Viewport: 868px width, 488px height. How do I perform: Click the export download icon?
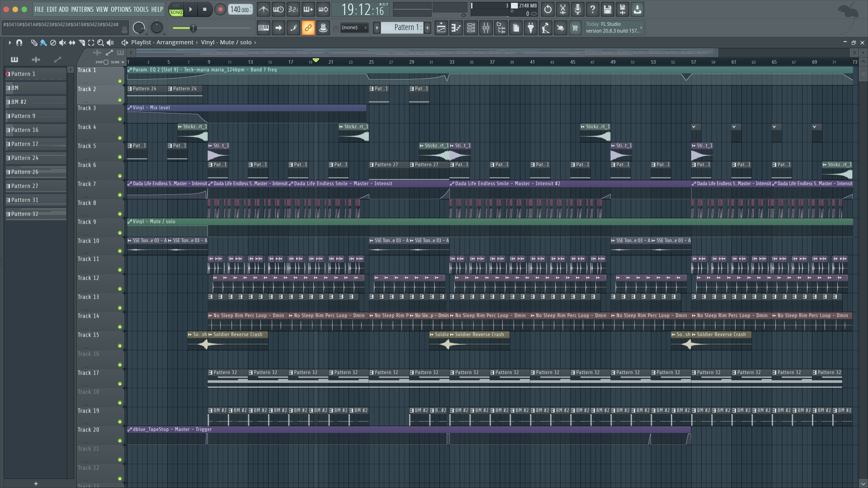coord(637,9)
